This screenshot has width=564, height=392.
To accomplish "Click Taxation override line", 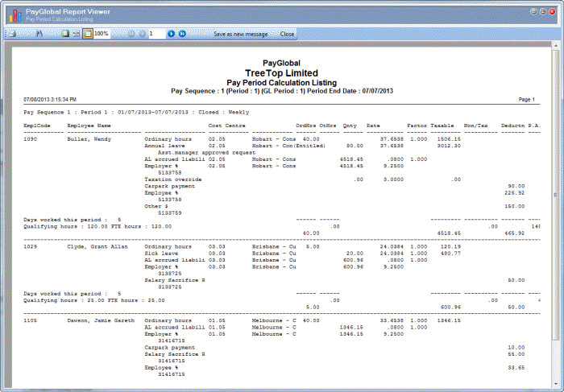I will click(173, 179).
